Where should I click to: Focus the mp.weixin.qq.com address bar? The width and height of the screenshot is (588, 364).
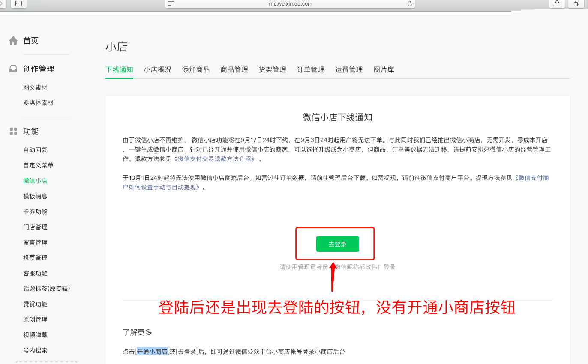(x=290, y=3)
